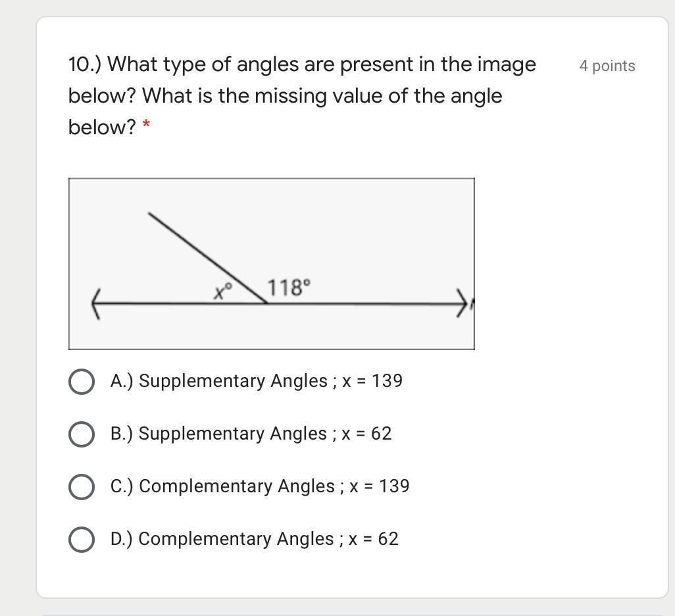
Task: Click the 118° angle label in diagram
Action: tap(288, 288)
